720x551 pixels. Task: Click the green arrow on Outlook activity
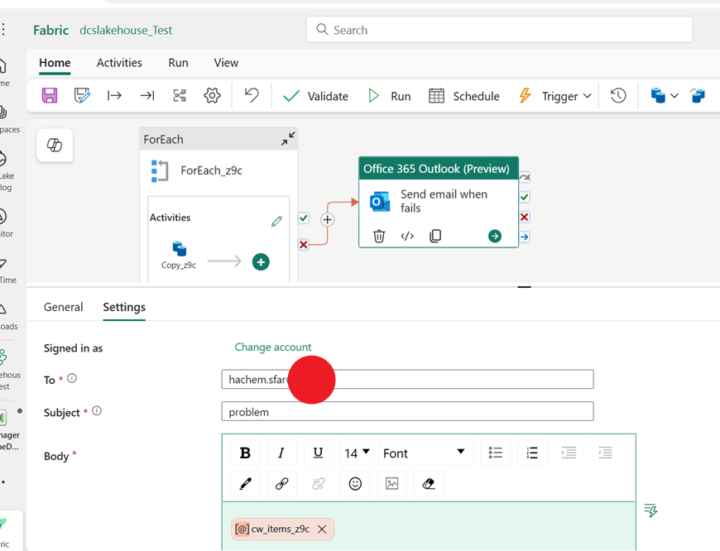pyautogui.click(x=495, y=236)
